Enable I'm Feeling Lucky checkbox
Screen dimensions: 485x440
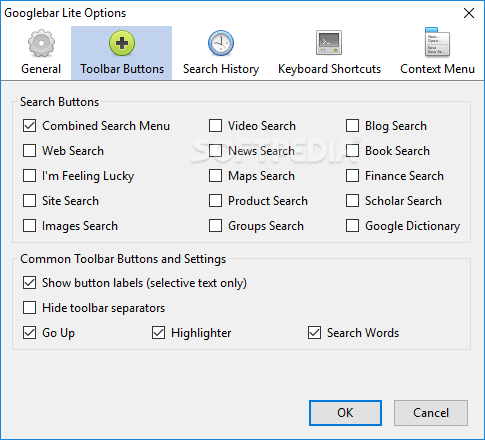click(x=29, y=176)
